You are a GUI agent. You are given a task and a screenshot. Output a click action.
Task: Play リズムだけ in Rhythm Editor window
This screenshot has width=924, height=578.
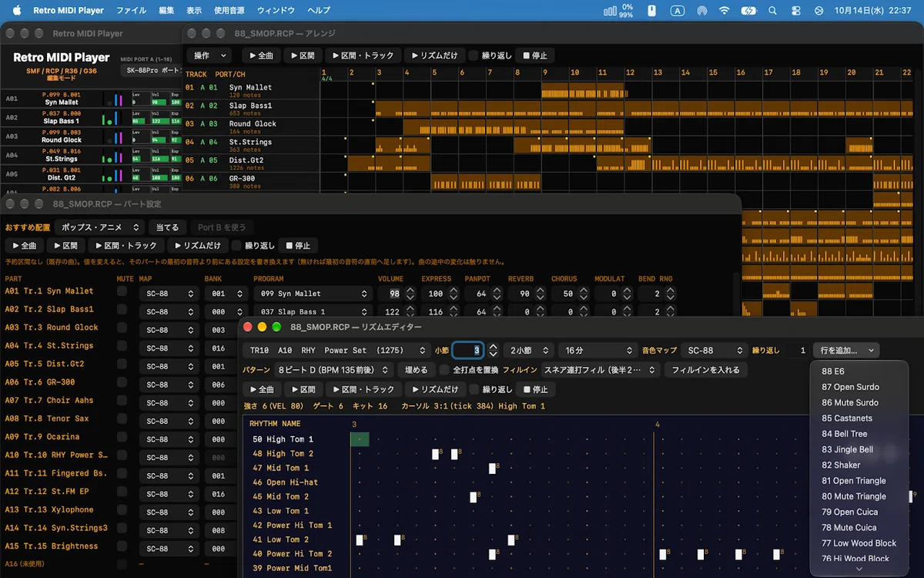tap(435, 389)
